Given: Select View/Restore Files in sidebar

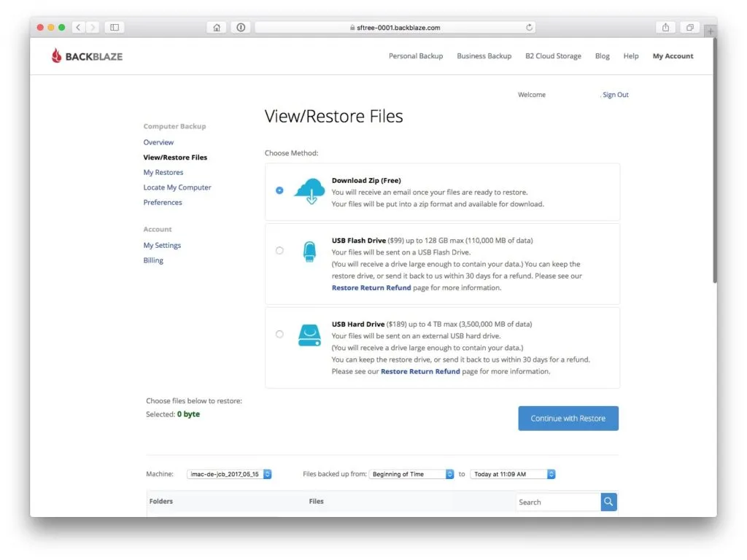Looking at the screenshot, I should [x=175, y=157].
